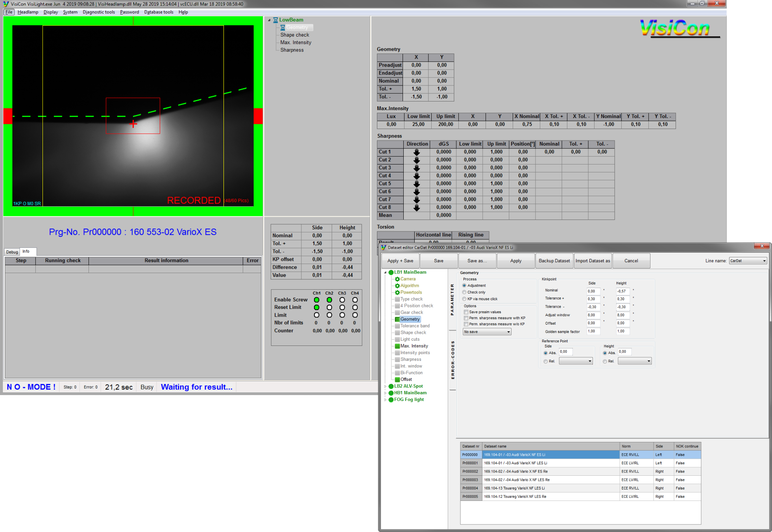Open the Headlamp menu

click(28, 12)
